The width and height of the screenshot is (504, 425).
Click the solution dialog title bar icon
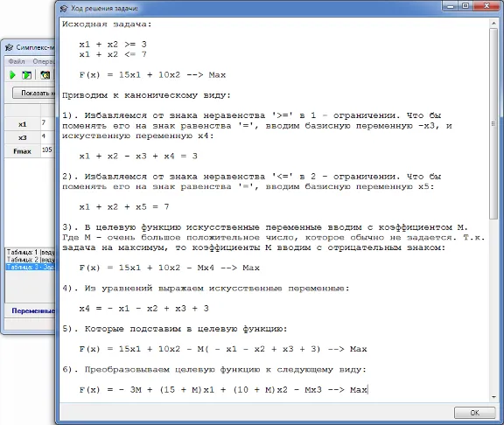tap(64, 9)
